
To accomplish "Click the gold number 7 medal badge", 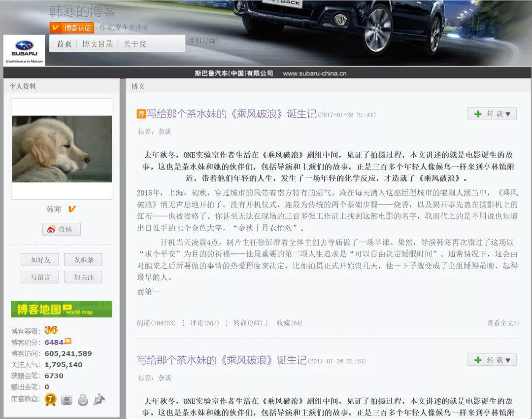I will 50,399.
